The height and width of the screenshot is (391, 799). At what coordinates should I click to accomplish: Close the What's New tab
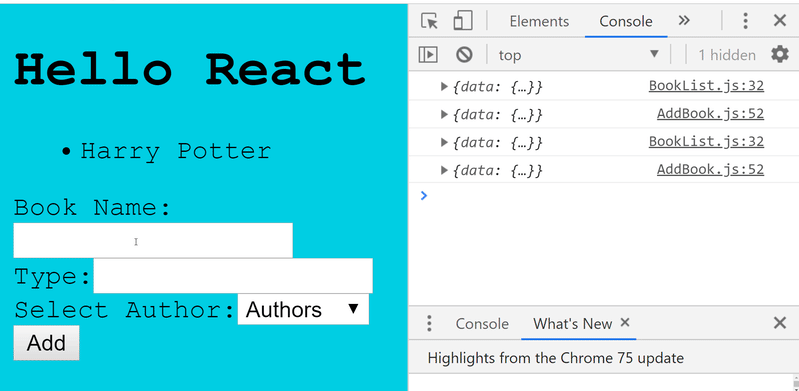(x=625, y=322)
